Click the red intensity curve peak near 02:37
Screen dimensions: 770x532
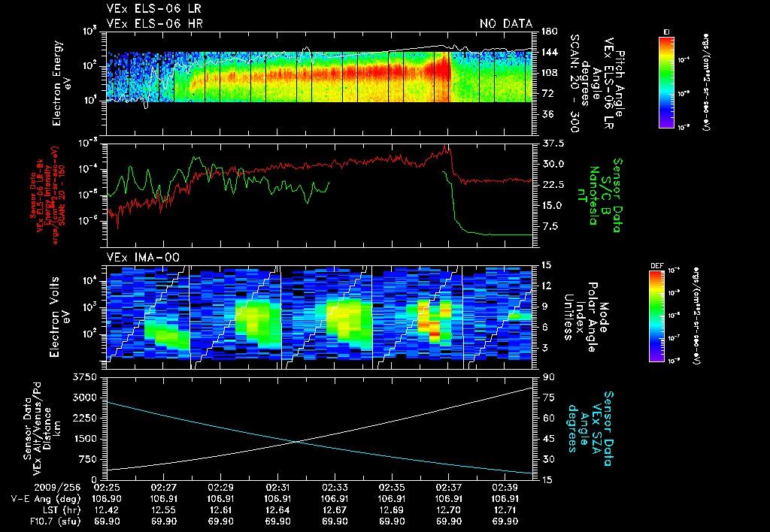click(x=445, y=147)
